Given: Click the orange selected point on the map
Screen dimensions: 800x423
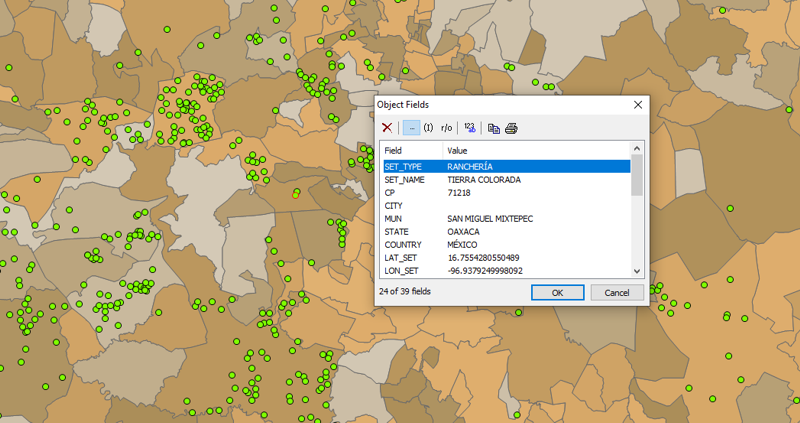Looking at the screenshot, I should pos(295,195).
